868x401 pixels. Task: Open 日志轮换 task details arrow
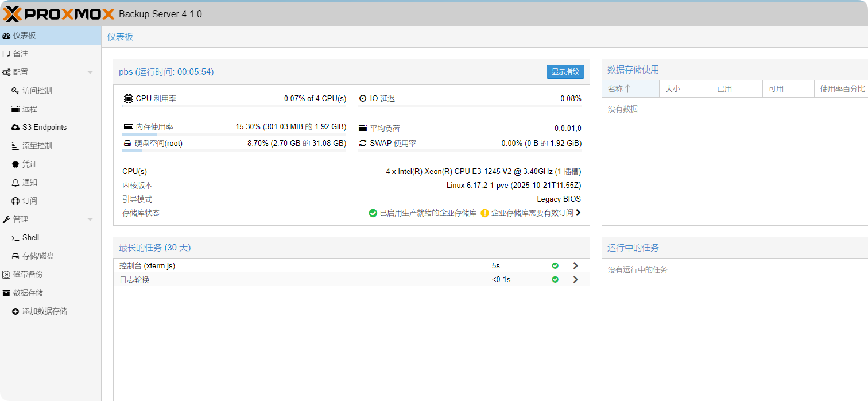pos(575,280)
